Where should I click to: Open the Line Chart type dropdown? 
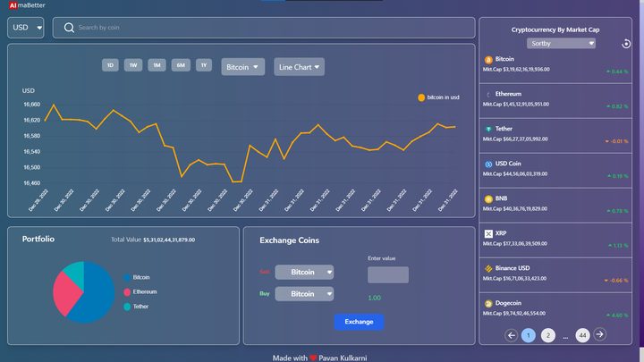(x=299, y=67)
